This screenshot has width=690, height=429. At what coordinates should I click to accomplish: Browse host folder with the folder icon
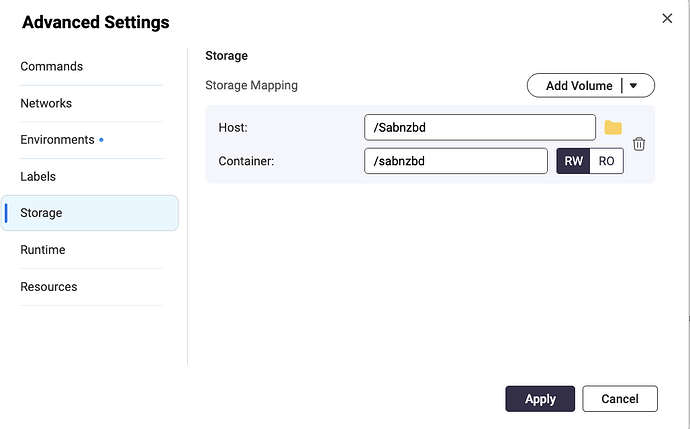(x=613, y=128)
